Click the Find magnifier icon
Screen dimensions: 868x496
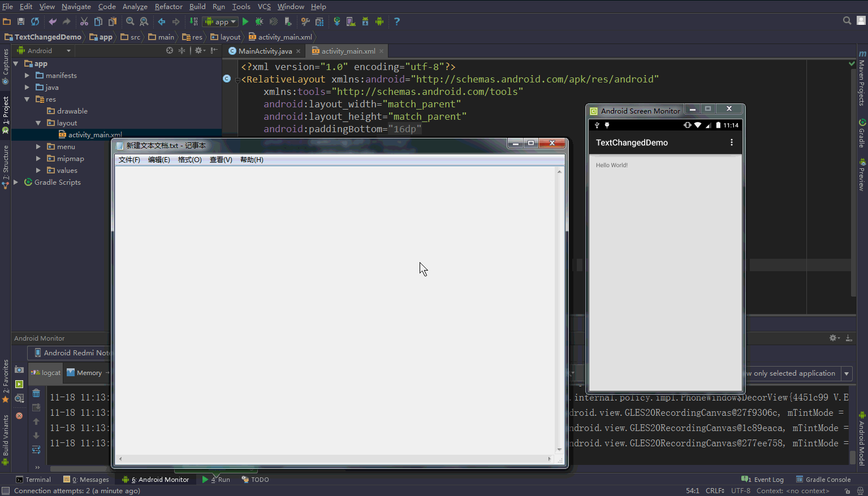[130, 21]
